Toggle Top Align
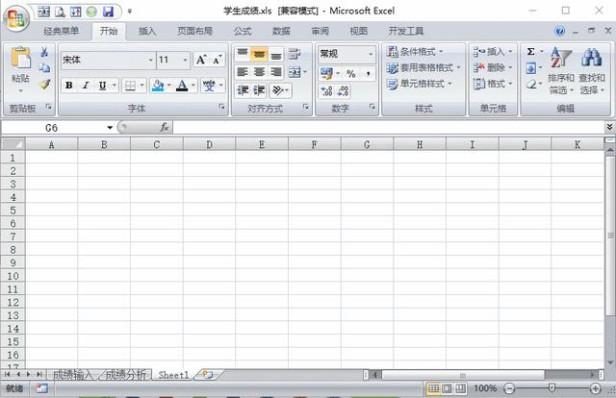 coord(242,54)
